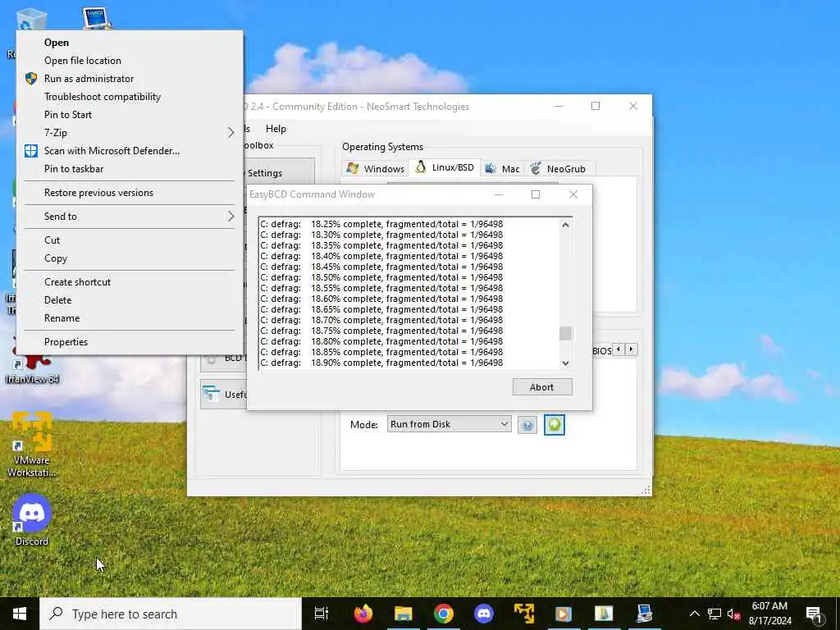Switch to the Windows OS tab
This screenshot has height=630, width=840.
pyautogui.click(x=376, y=169)
